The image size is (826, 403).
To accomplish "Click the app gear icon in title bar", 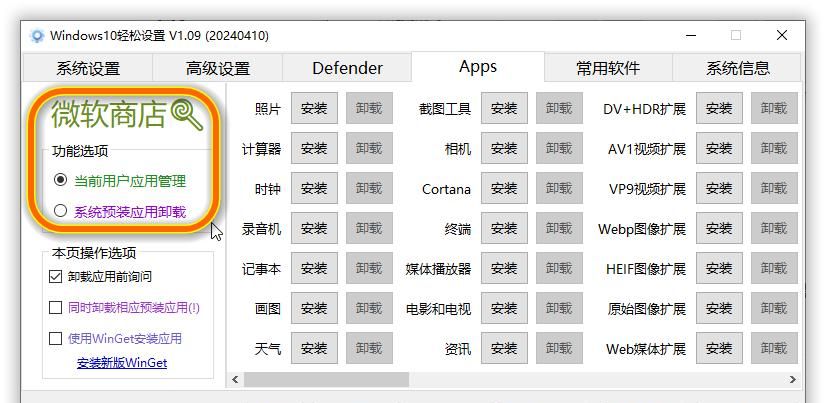I will 37,36.
